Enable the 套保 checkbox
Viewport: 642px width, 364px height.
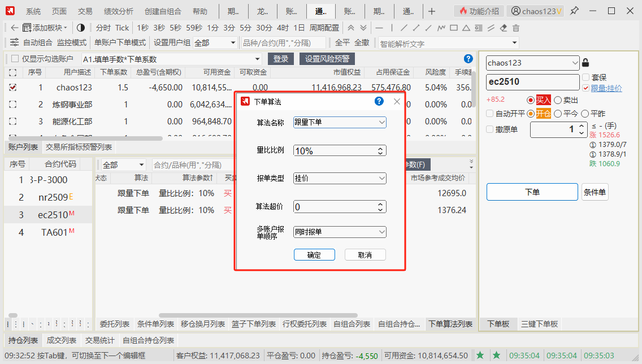(x=586, y=77)
